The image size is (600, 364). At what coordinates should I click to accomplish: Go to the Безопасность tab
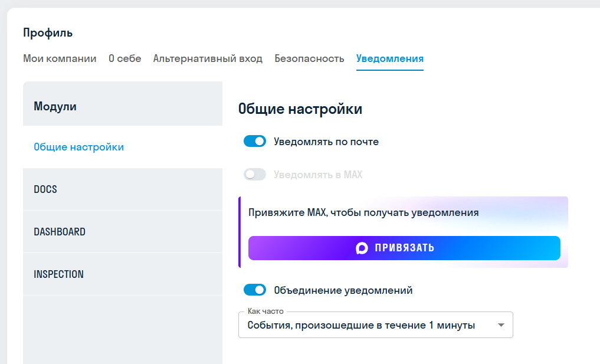309,58
